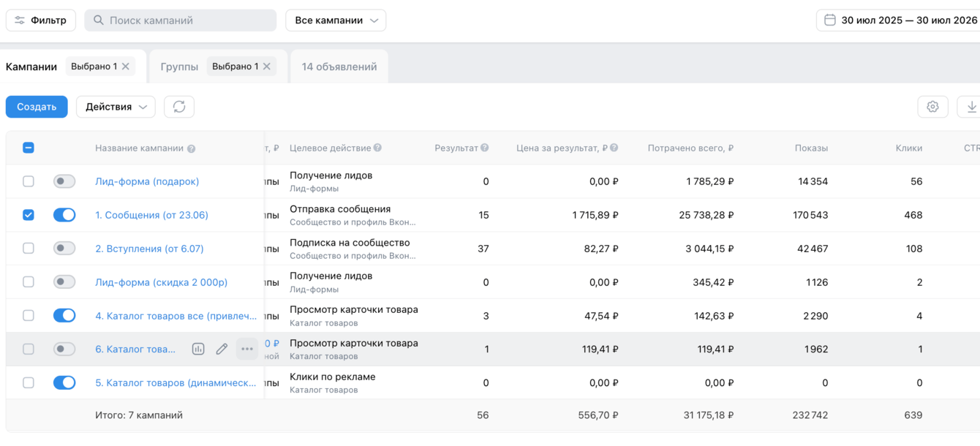The image size is (980, 446).
Task: Click help icon next to Название кампании
Action: tap(191, 148)
